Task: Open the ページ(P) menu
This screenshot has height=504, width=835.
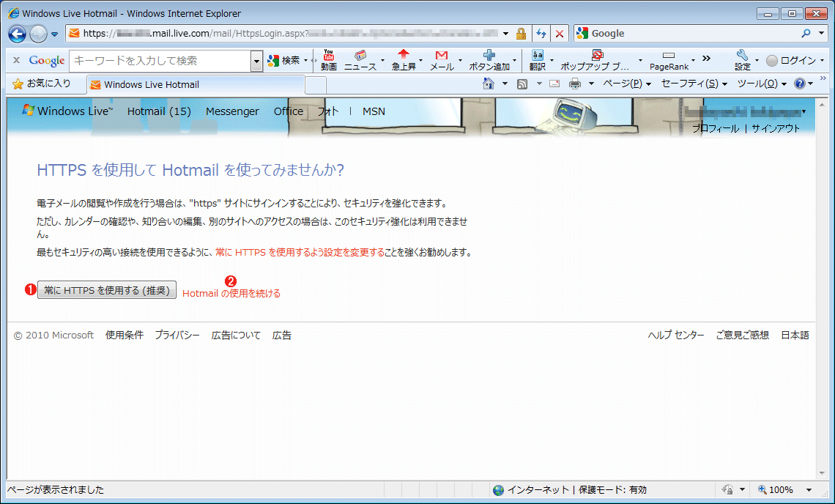Action: click(627, 84)
